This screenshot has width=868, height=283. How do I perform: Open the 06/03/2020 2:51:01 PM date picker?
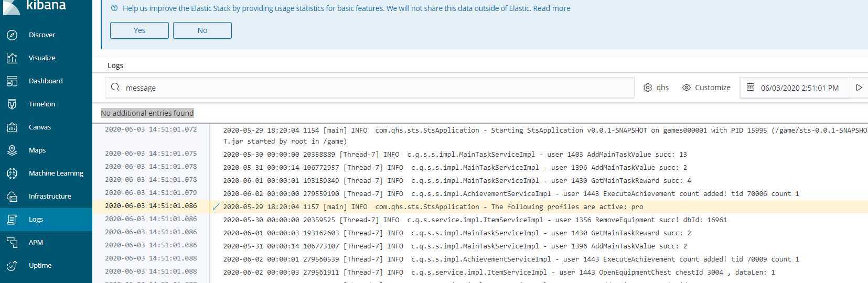795,88
